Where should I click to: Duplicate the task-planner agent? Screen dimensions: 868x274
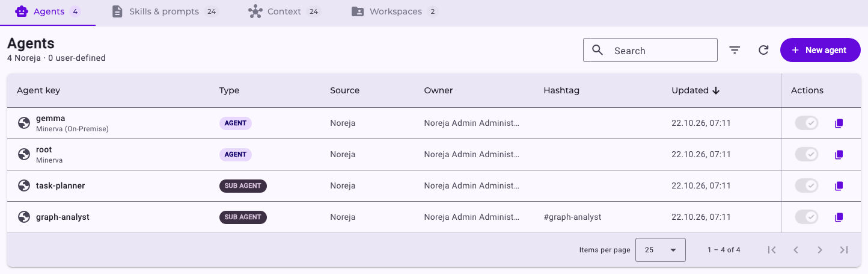tap(839, 186)
